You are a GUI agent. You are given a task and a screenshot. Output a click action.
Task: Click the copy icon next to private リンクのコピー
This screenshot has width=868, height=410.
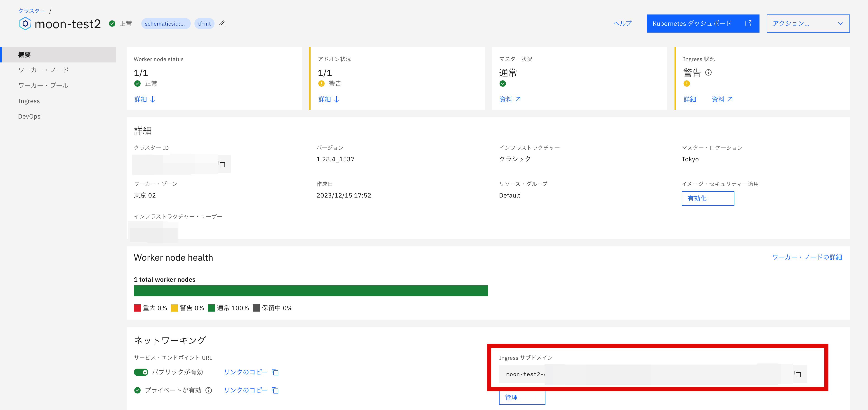(x=275, y=390)
